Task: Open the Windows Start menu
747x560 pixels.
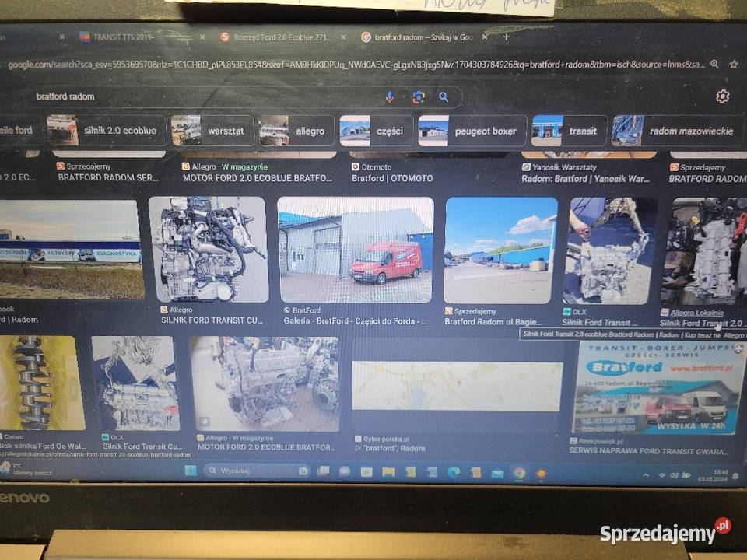Action: click(x=191, y=471)
